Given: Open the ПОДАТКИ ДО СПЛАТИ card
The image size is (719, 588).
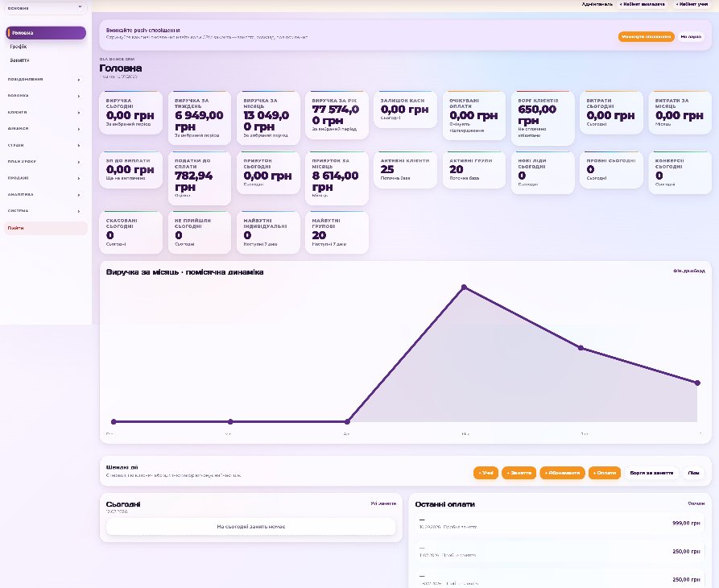Looking at the screenshot, I should 200,178.
